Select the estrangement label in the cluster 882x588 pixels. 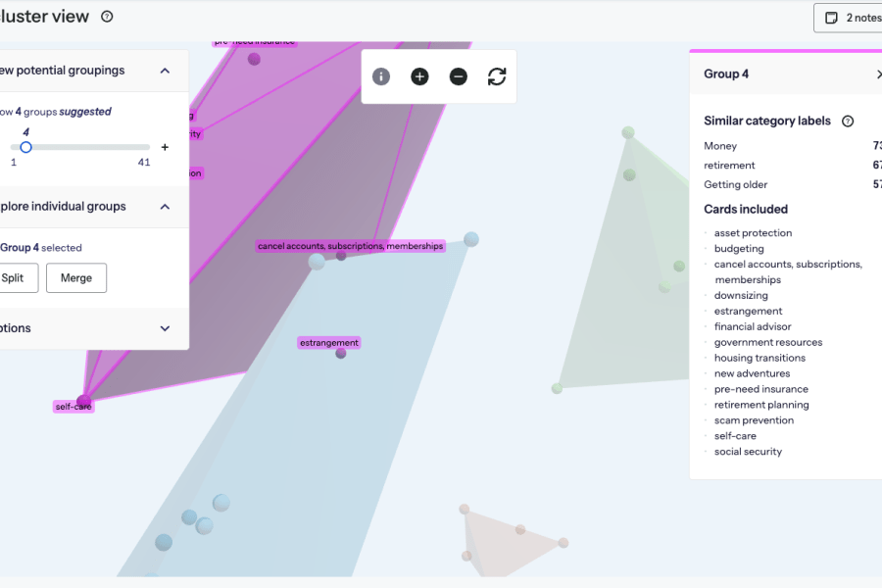(x=329, y=342)
